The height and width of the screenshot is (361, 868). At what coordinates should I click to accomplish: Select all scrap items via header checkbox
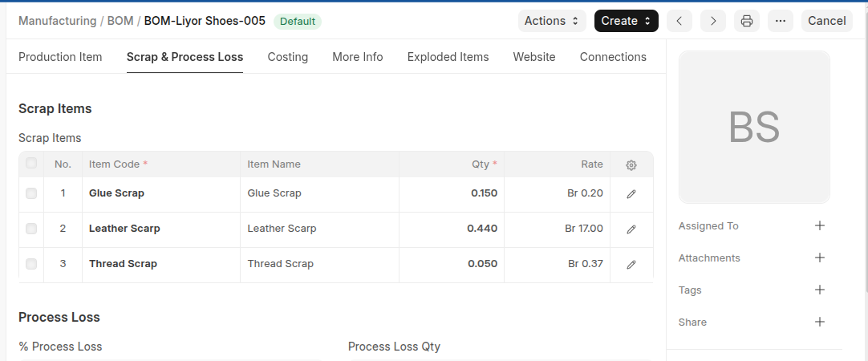point(31,164)
